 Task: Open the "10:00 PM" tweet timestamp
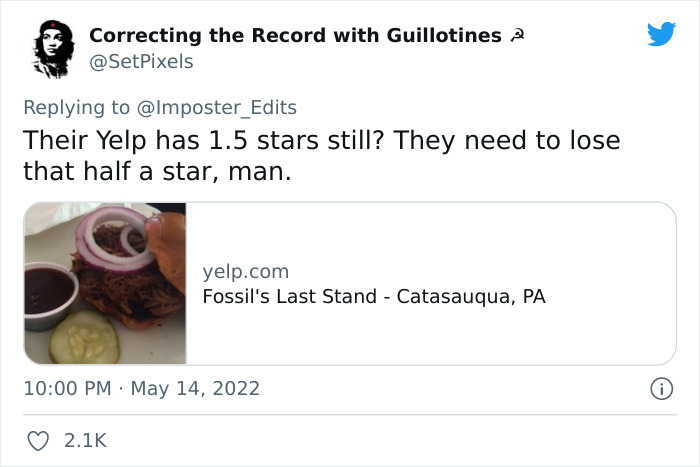point(67,388)
